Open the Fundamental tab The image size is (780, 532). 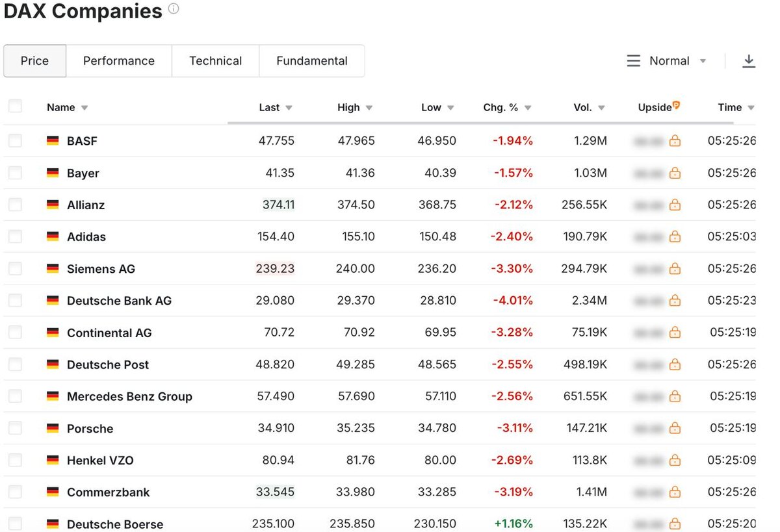click(x=312, y=61)
